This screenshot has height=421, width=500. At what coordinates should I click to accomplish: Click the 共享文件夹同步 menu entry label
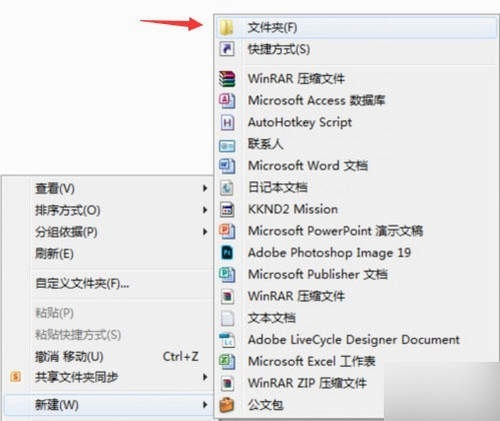click(x=77, y=377)
